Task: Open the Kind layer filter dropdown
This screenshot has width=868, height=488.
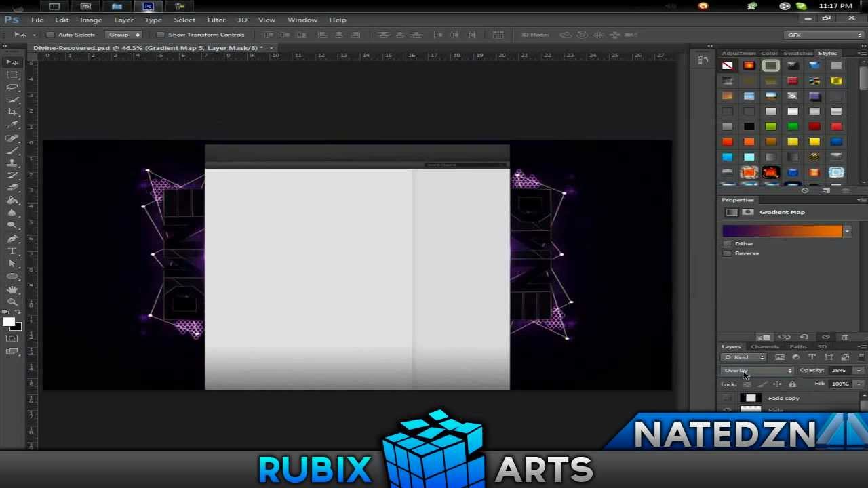Action: [x=744, y=357]
